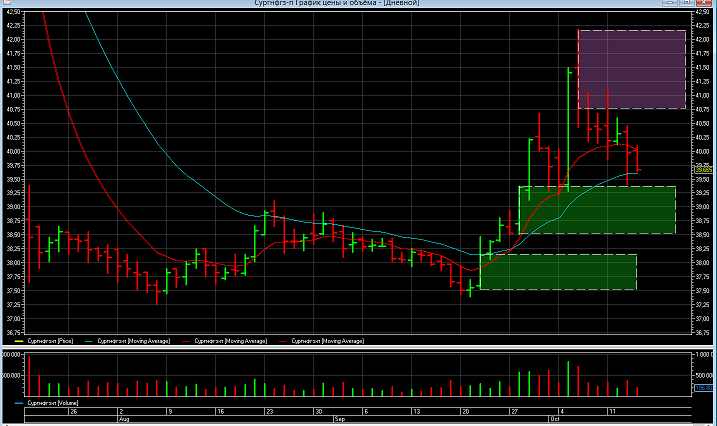Click the blue Volume legend entry

click(x=47, y=403)
